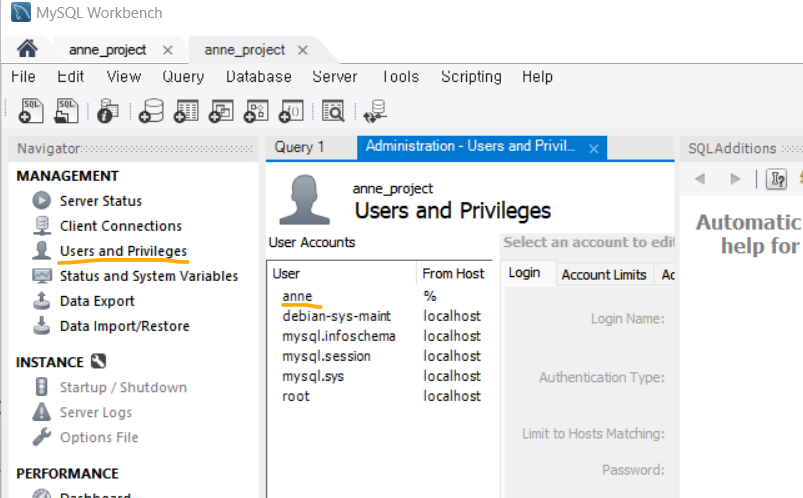Viewport: 803px width, 498px height.
Task: Create a new SQL tab for queries
Action: (x=31, y=111)
